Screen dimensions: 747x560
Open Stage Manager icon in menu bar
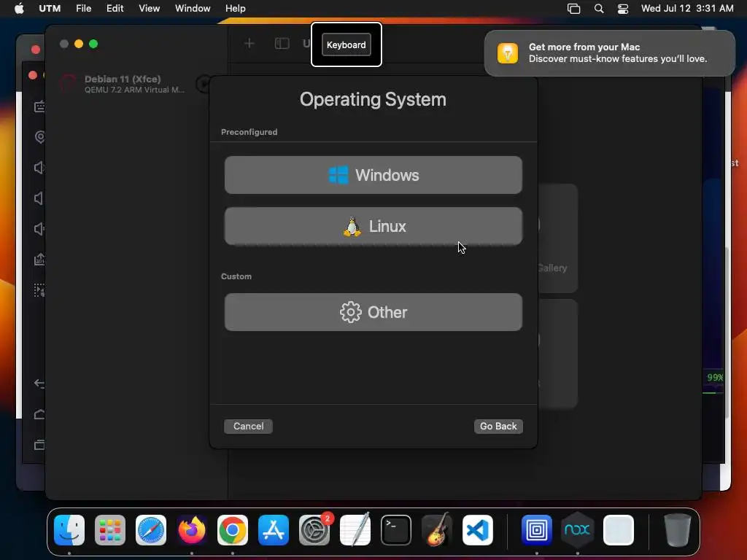(573, 9)
